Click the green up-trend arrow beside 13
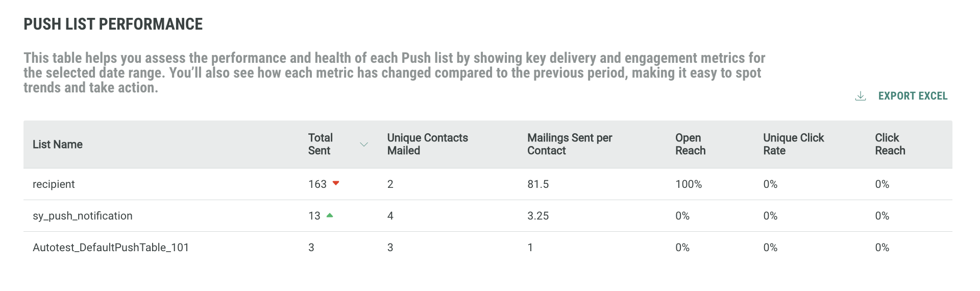This screenshot has width=980, height=291. click(x=330, y=215)
